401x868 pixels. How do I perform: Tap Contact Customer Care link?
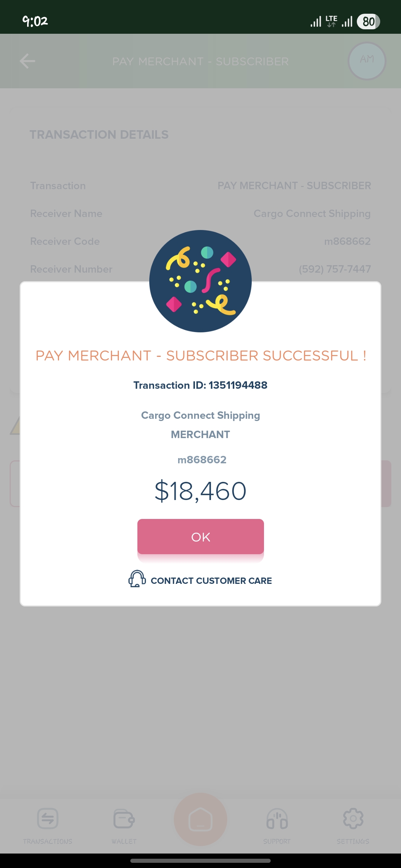tap(211, 581)
